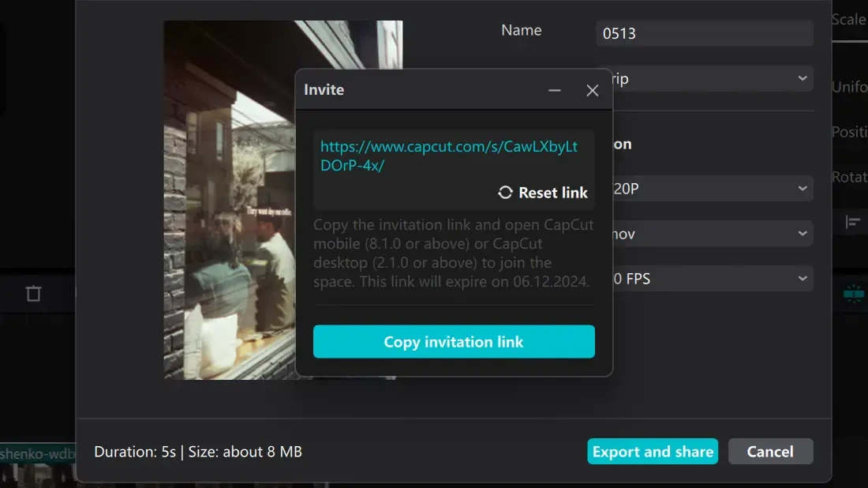868x488 pixels.
Task: Click the teal icon at right edge of timeline
Action: [x=854, y=293]
